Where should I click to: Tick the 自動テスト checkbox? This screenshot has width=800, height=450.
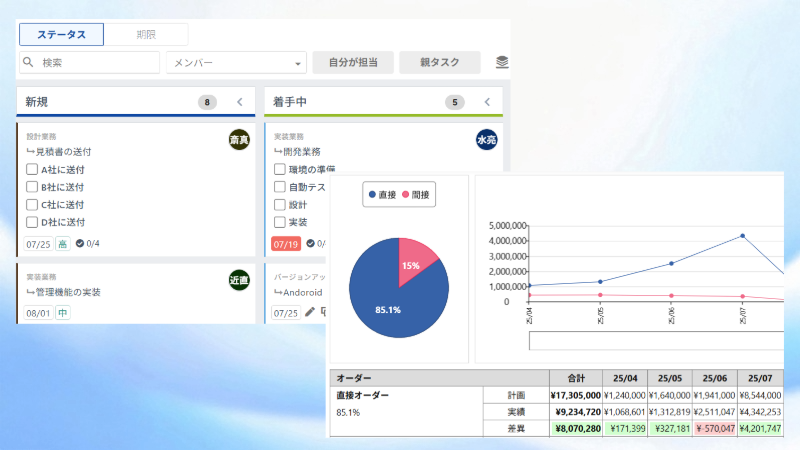(x=280, y=187)
